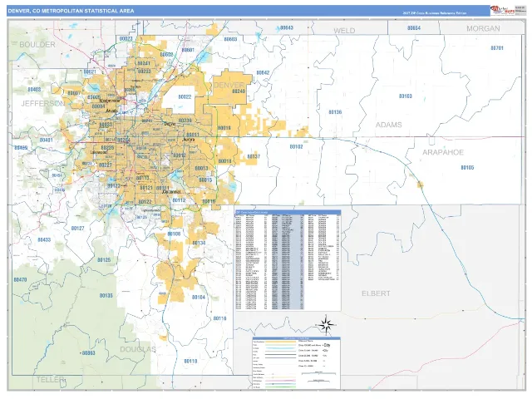The width and height of the screenshot is (532, 399).
Task: Select ZIP code 80403 label
Action: [x=34, y=90]
